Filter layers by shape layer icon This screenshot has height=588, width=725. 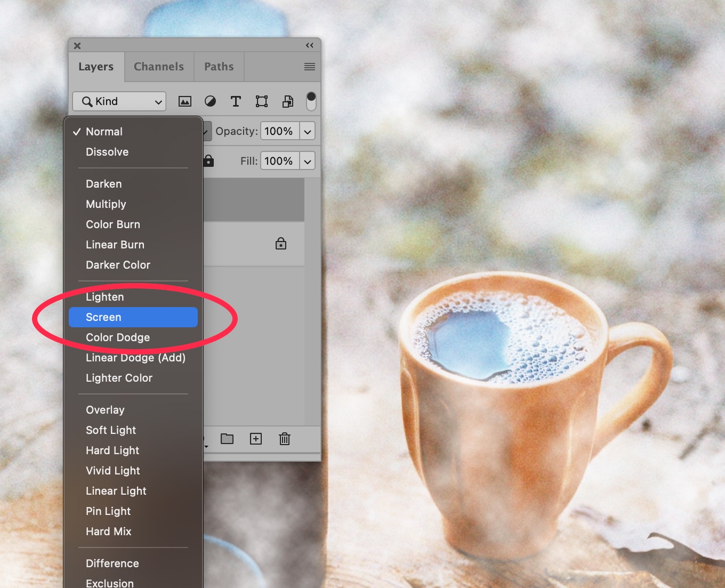coord(261,101)
